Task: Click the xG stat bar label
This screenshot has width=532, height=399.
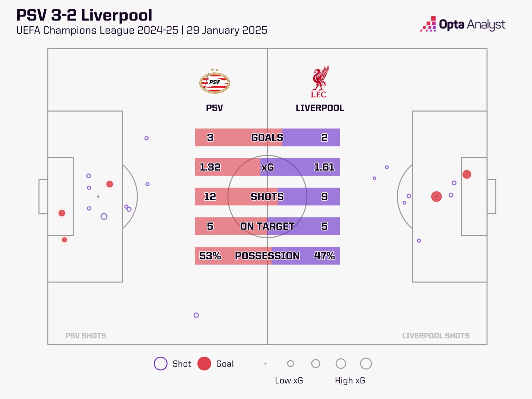Action: pos(267,167)
